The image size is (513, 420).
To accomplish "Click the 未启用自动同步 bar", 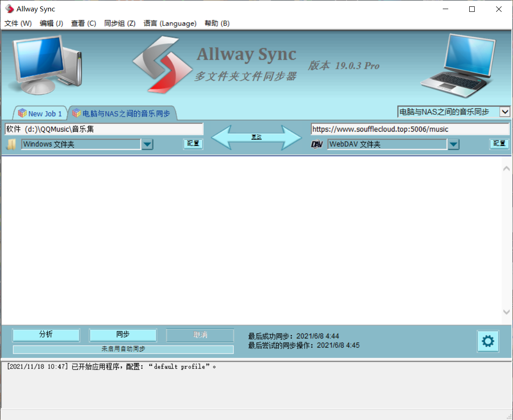I will pos(123,349).
